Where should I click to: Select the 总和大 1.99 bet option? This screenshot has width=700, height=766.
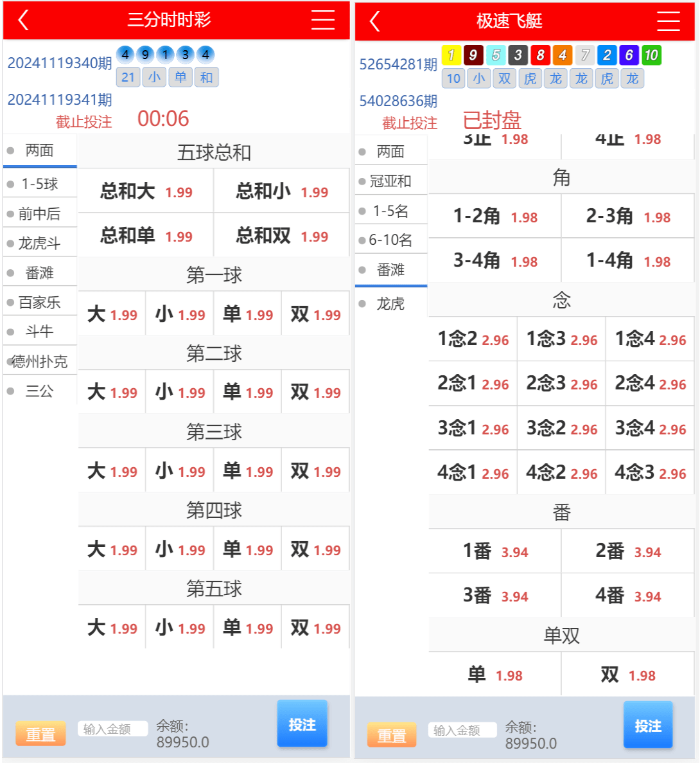pos(146,191)
